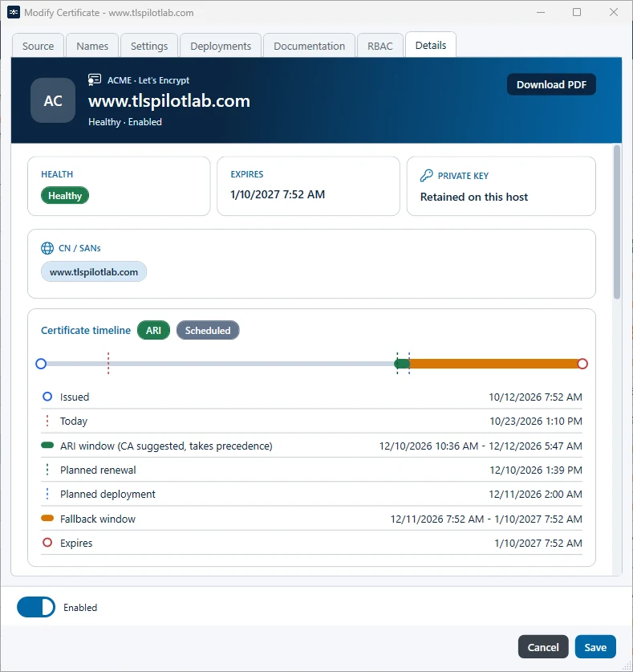Image resolution: width=633 pixels, height=672 pixels.
Task: Toggle the Enabled switch off
Action: [36, 607]
